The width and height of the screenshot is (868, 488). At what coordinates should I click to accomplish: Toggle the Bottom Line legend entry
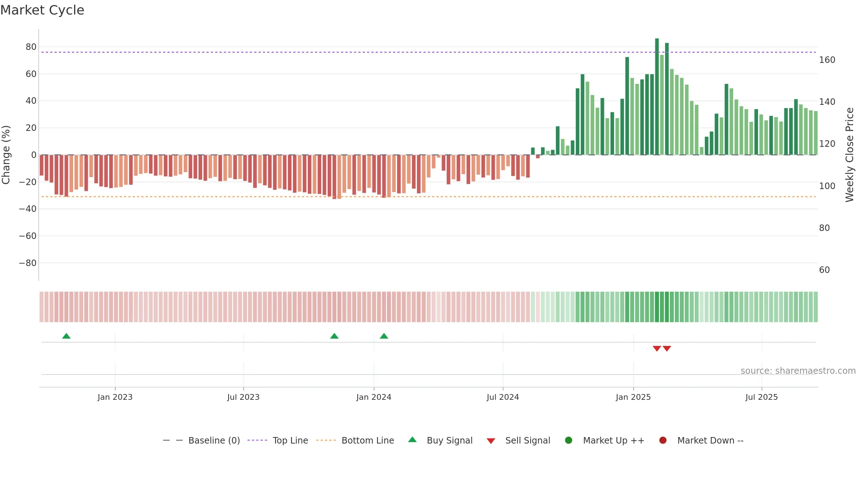(355, 440)
